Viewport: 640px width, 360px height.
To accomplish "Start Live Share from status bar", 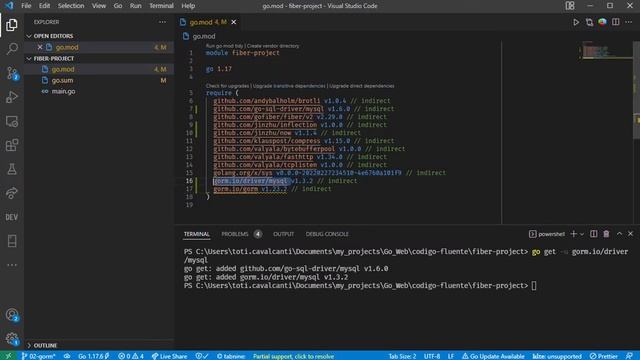I will [169, 356].
